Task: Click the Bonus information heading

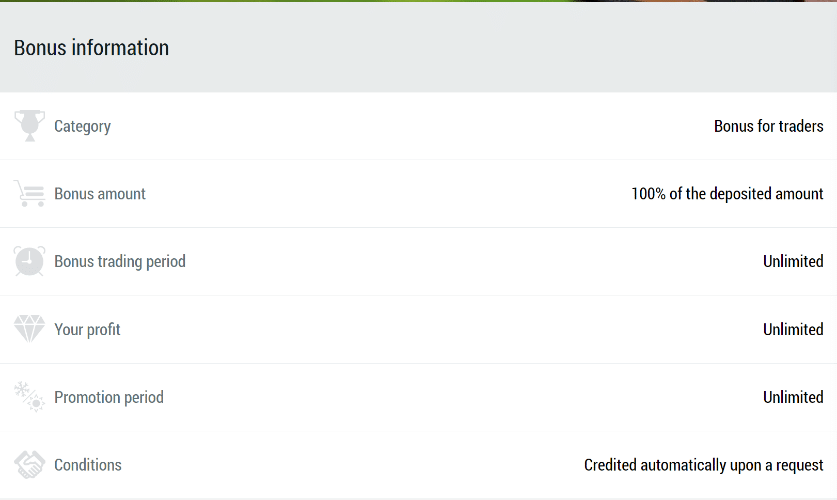Action: coord(91,47)
